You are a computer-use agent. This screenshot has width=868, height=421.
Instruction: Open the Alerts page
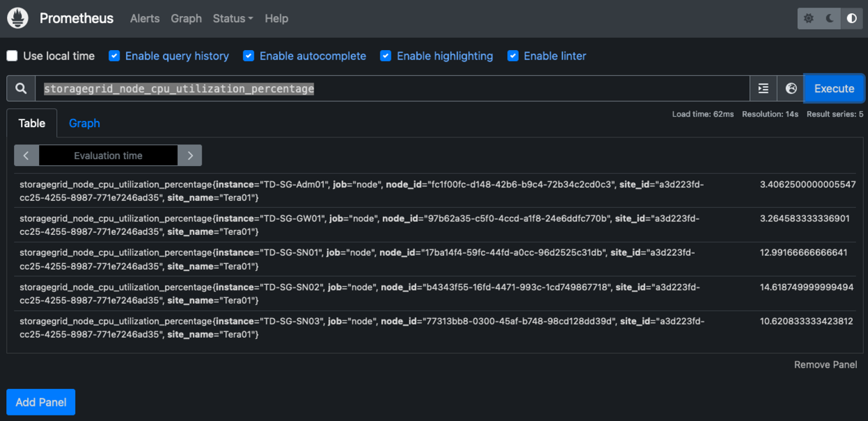tap(145, 19)
